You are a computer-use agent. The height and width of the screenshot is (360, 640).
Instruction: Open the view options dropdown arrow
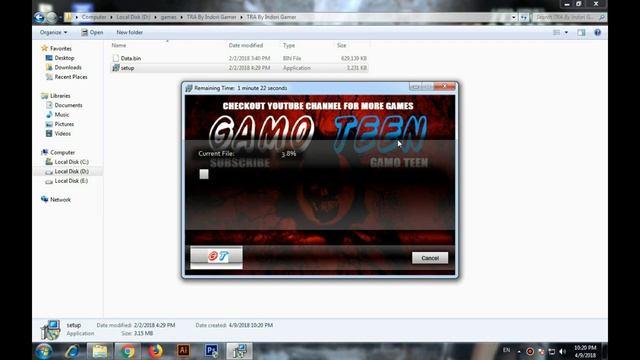566,32
